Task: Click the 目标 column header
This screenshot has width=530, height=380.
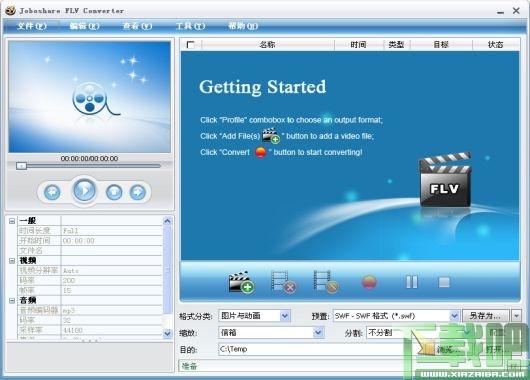Action: [441, 45]
